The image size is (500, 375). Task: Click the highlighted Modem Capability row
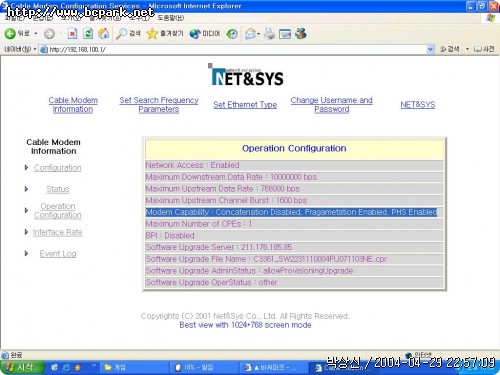point(294,212)
